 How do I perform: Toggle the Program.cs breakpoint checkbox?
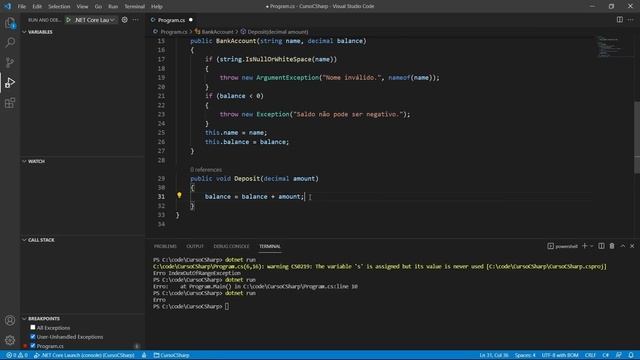coord(33,346)
